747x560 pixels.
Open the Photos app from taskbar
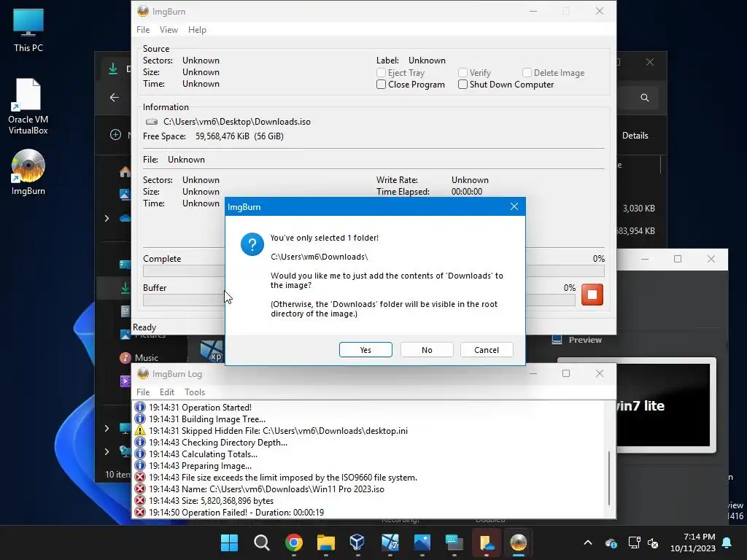422,542
